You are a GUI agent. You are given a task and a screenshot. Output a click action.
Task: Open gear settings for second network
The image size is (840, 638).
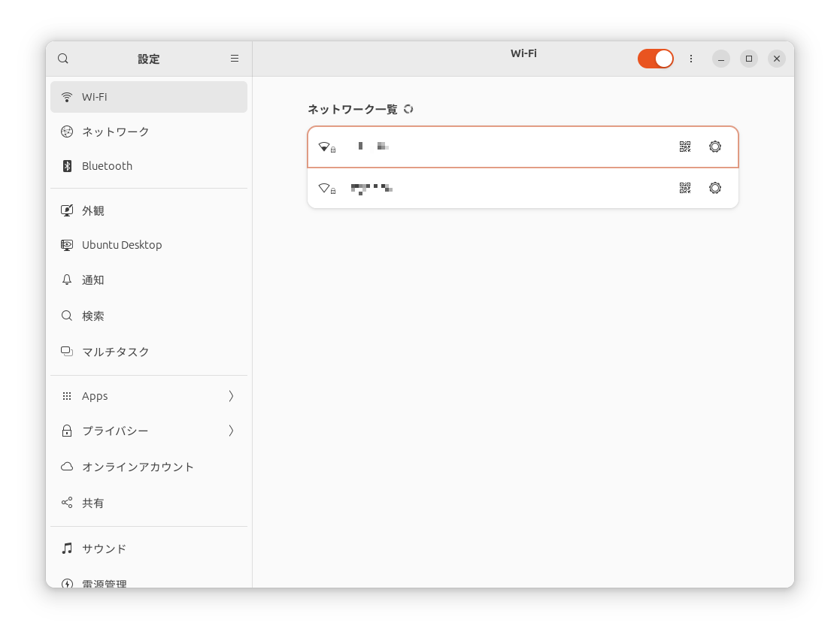[x=715, y=188]
